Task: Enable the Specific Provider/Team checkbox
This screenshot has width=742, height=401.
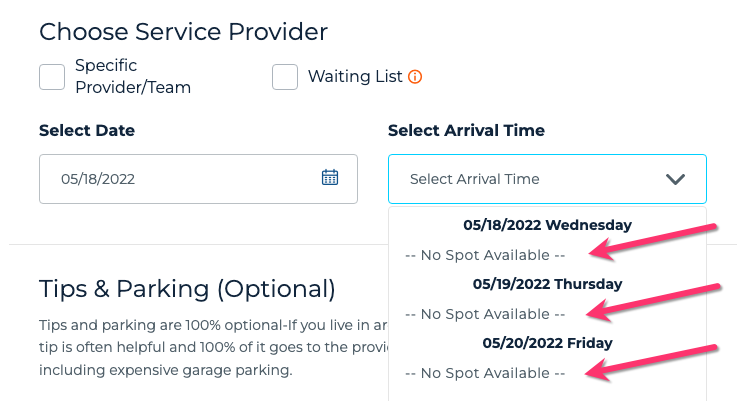Action: click(x=52, y=77)
